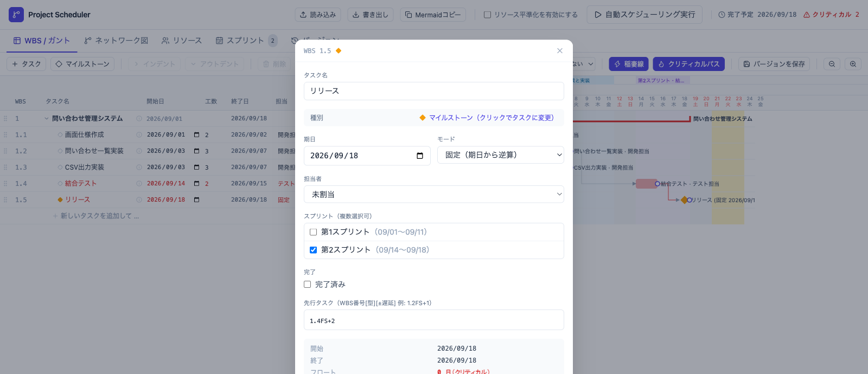Screen dimensions: 868x374
Task: Open the スプリント tab
Action: point(246,41)
